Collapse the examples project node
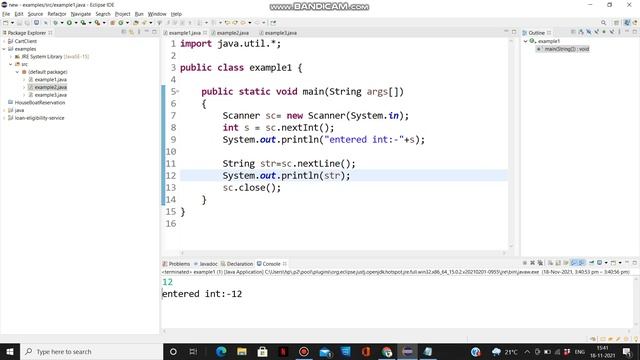The width and height of the screenshot is (640, 360). click(x=4, y=49)
